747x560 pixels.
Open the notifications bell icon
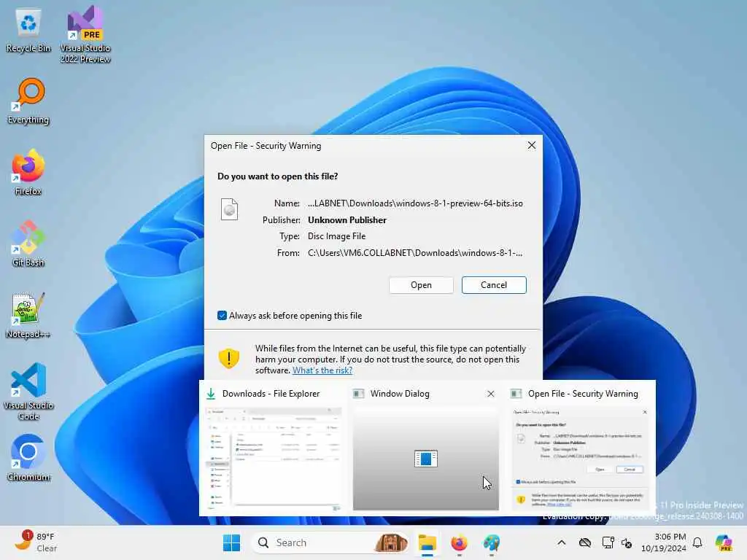pyautogui.click(x=697, y=542)
